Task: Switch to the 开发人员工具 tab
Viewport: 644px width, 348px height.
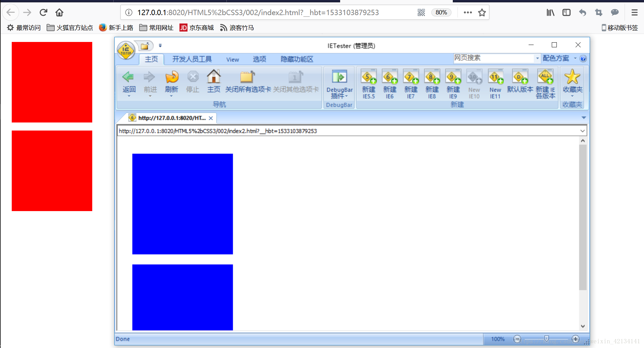Action: 192,59
